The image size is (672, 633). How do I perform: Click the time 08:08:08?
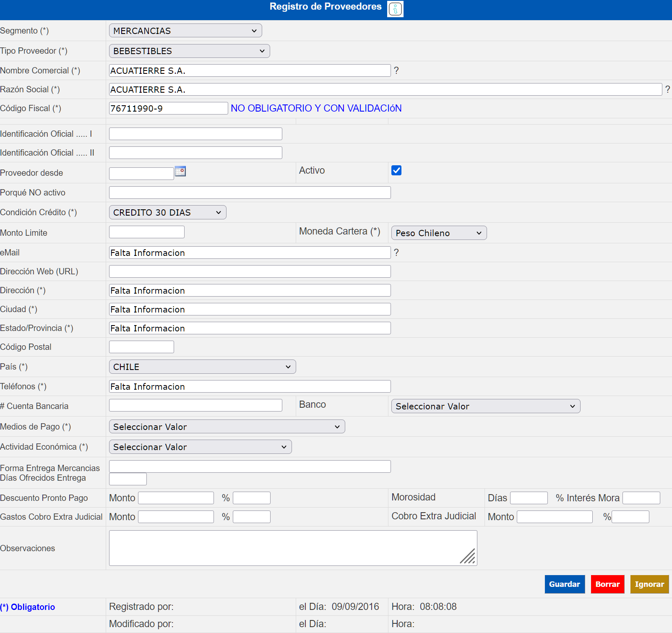[x=438, y=607]
